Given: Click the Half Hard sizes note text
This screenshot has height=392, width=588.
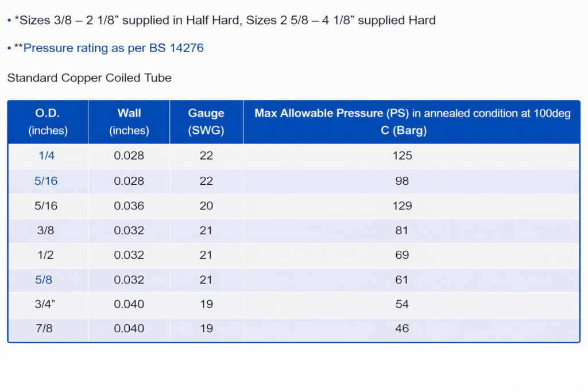Looking at the screenshot, I should [225, 21].
